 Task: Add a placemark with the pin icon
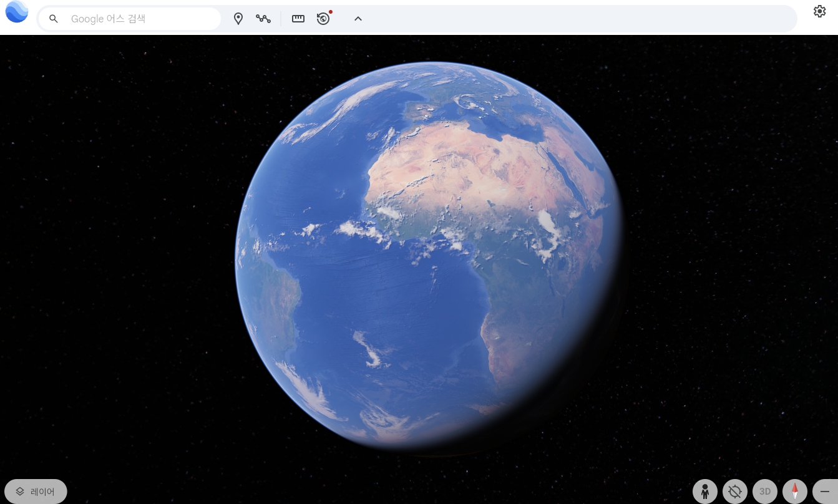[x=238, y=19]
